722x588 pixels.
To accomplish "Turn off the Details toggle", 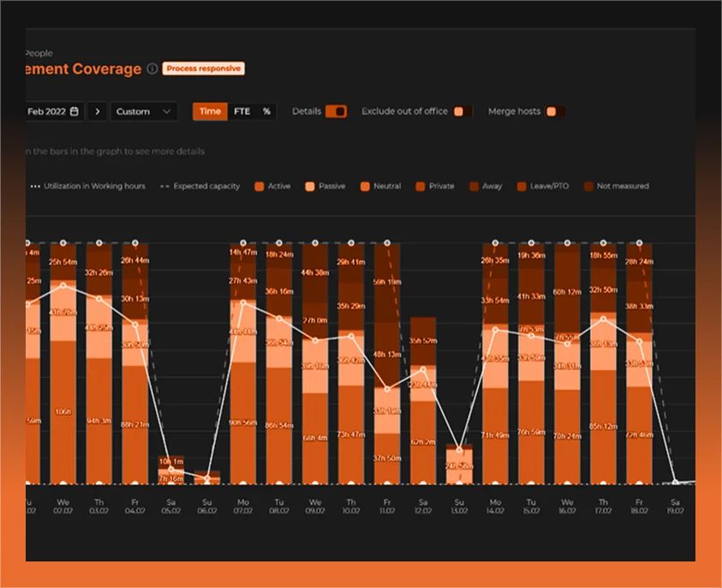I will click(x=336, y=111).
